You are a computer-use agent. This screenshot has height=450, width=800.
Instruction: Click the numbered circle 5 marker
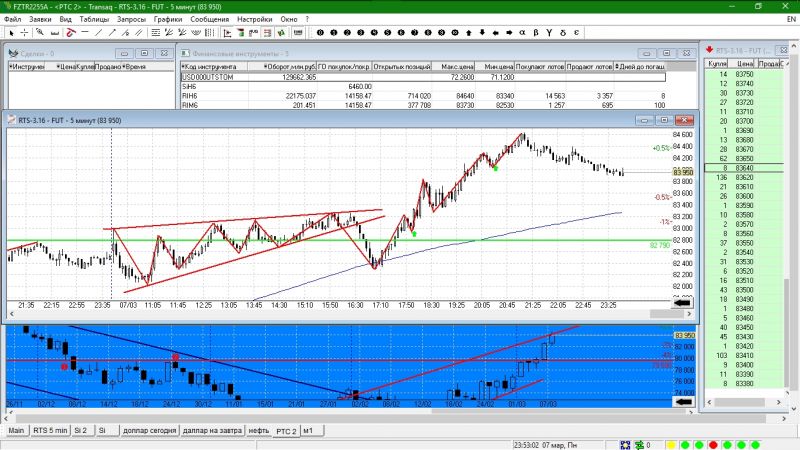(x=387, y=33)
